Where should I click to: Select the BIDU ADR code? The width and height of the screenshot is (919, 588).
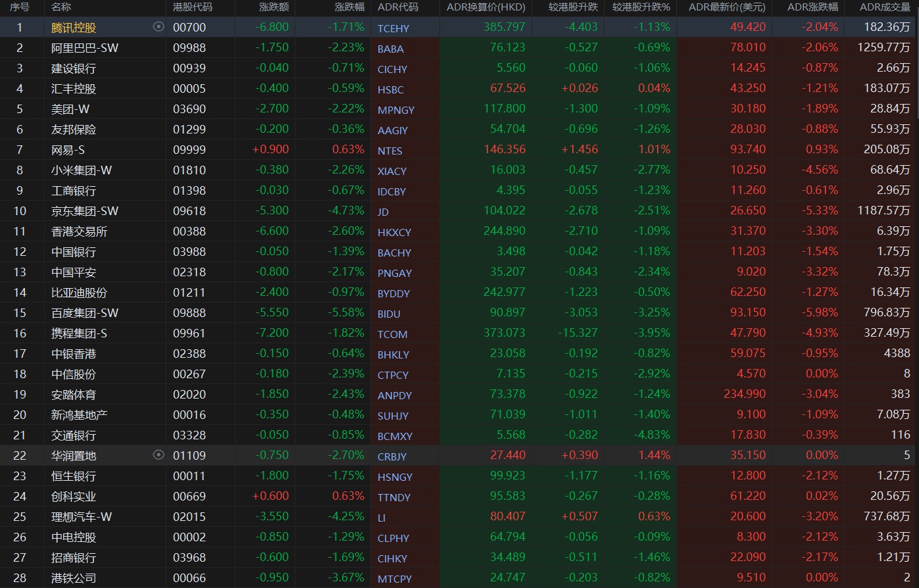point(389,314)
